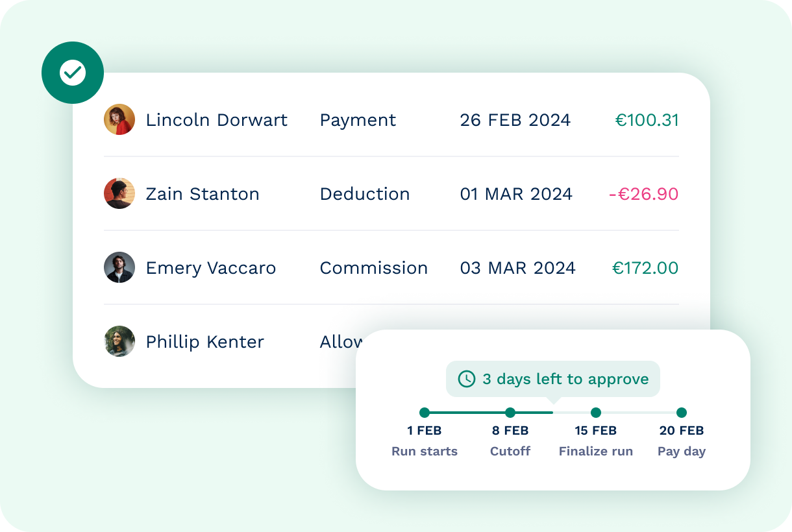Image resolution: width=792 pixels, height=532 pixels.
Task: Select the 8 FEB Cutoff timeline dot
Action: (510, 413)
